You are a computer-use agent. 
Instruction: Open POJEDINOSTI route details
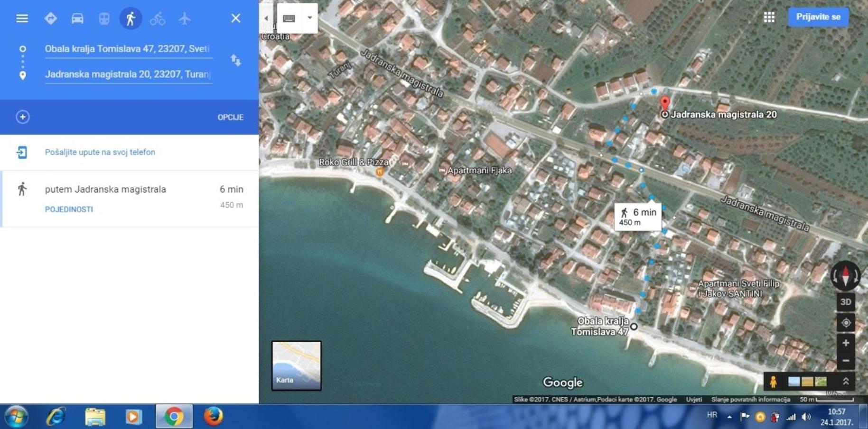[x=69, y=210]
